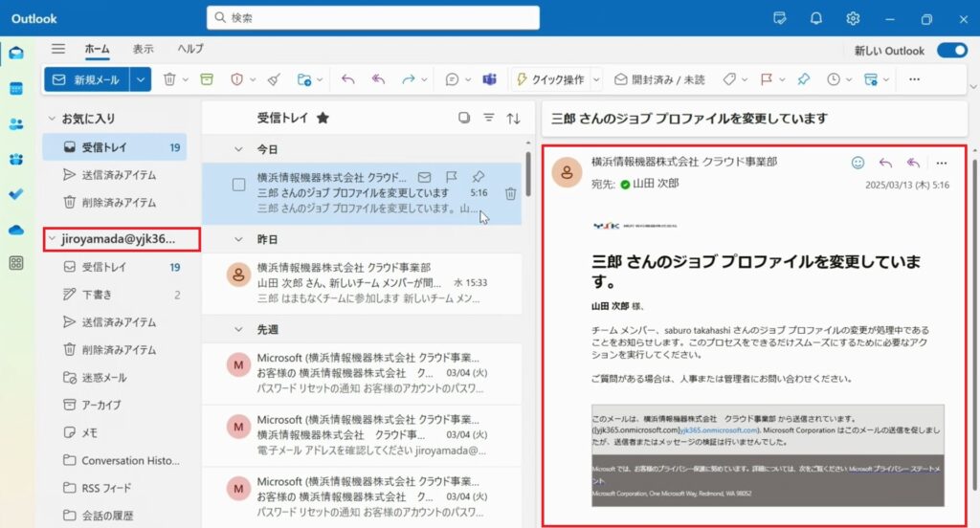This screenshot has width=980, height=528.
Task: Click the クイック操作 button
Action: [550, 80]
